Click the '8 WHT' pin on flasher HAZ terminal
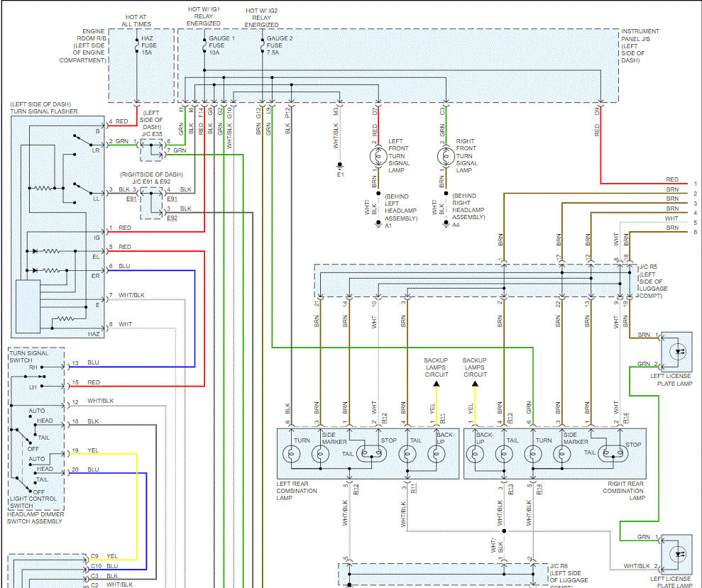 coord(121,324)
